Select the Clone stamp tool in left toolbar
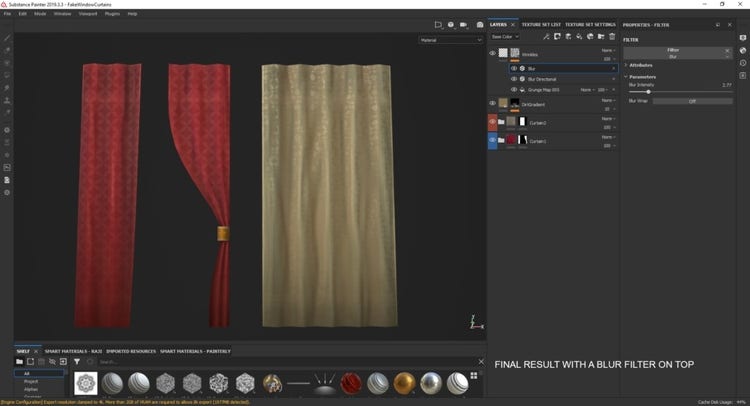This screenshot has width=750, height=406. (x=7, y=100)
